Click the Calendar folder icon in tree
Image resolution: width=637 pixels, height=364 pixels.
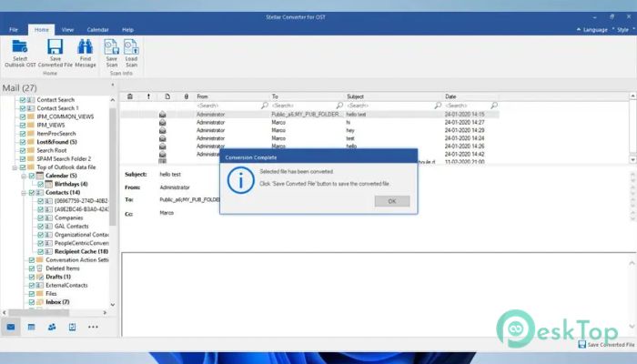(40, 176)
